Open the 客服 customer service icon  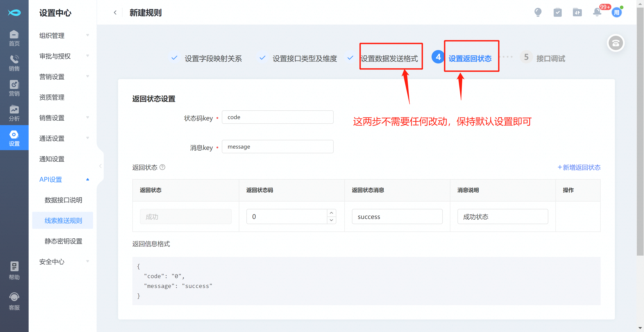tap(14, 301)
